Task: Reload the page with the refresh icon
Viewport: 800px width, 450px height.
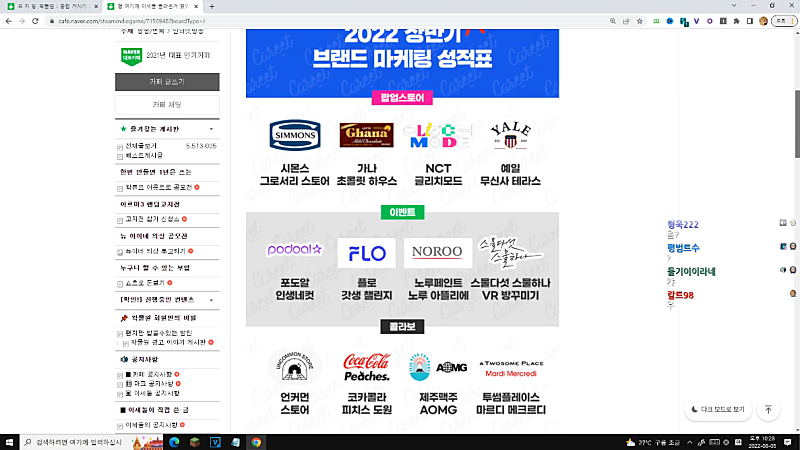Action: (35, 21)
